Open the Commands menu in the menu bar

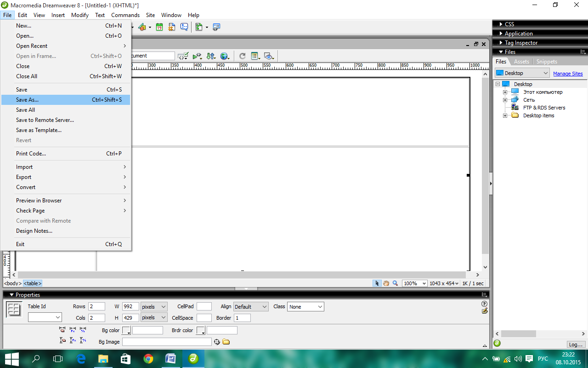125,15
